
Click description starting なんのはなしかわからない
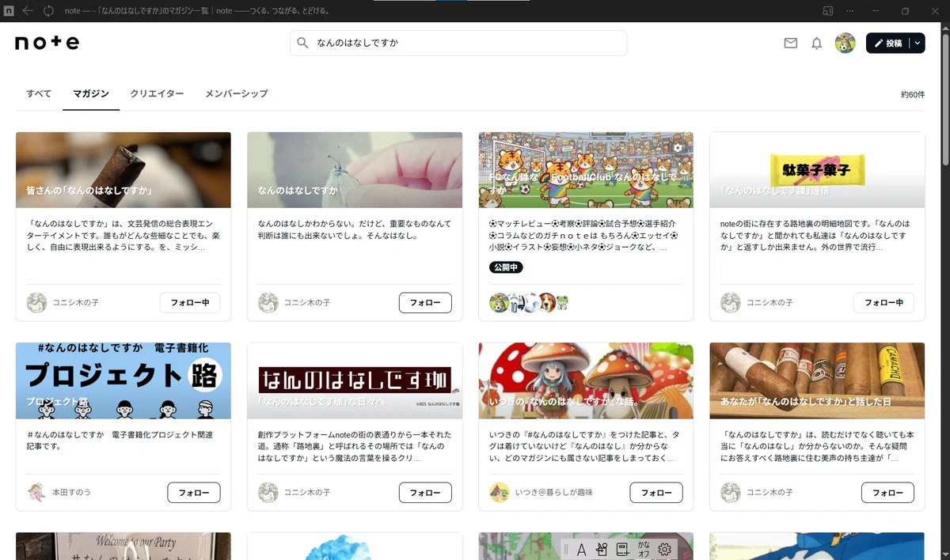353,229
